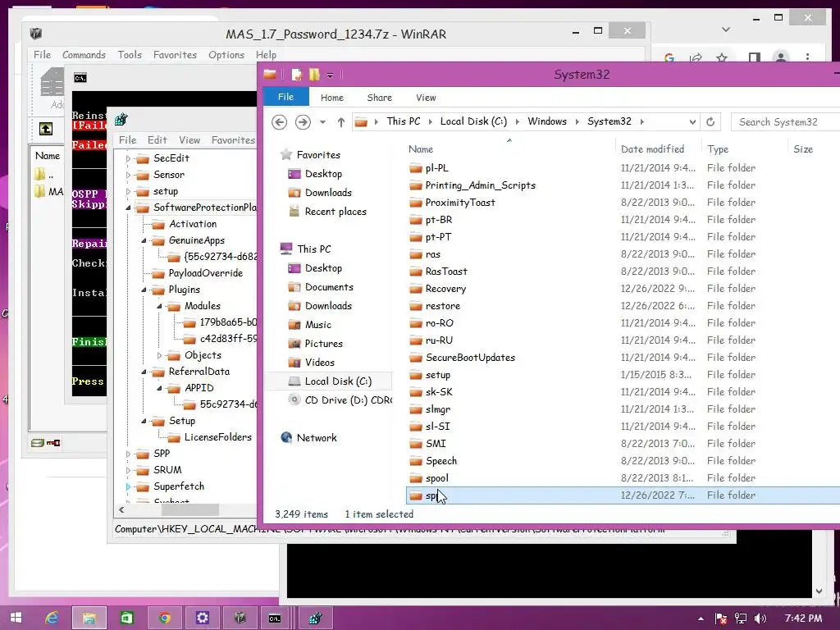This screenshot has width=840, height=630.
Task: Go back in System32 Explorer window
Action: click(279, 122)
